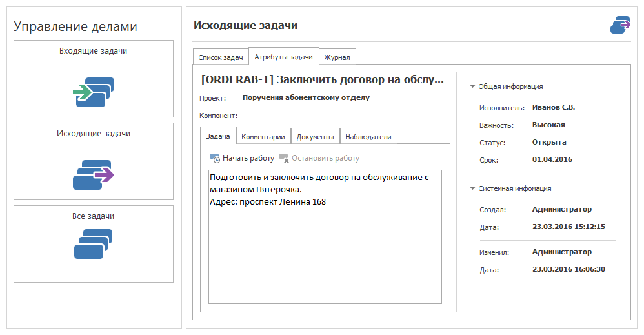The width and height of the screenshot is (644, 335).
Task: Click the task title ORDERAB-1 heading
Action: tap(323, 80)
